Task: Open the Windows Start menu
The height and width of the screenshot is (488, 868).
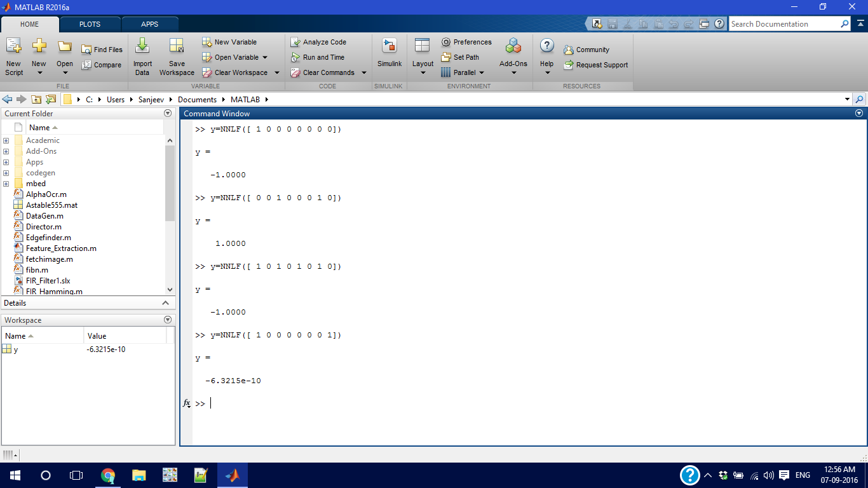Action: point(15,475)
